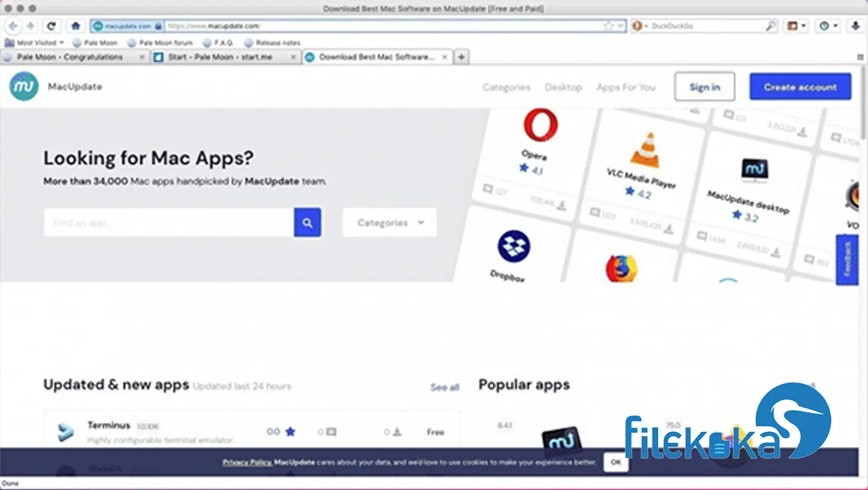
Task: Open the Opera app card icon
Action: pos(540,125)
